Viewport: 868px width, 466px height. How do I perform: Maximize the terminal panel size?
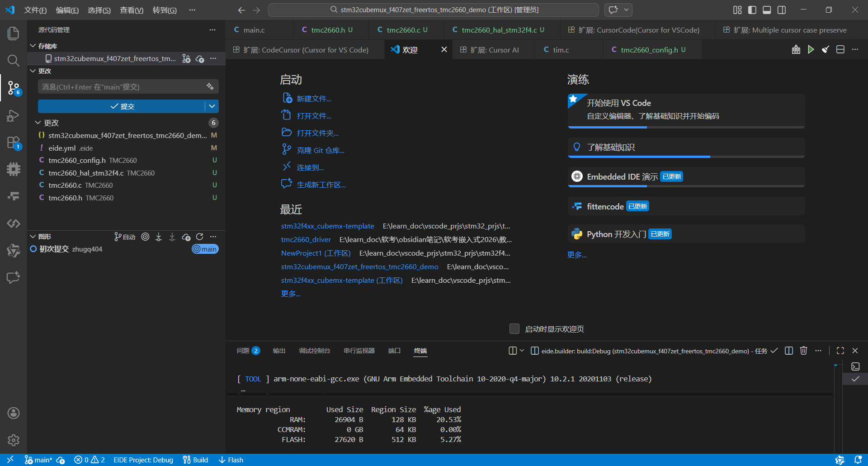pos(840,351)
